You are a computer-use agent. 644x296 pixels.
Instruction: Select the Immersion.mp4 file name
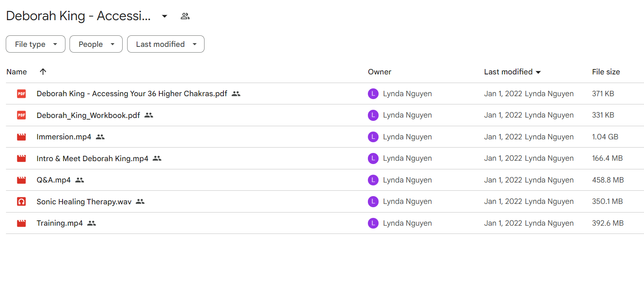[64, 137]
